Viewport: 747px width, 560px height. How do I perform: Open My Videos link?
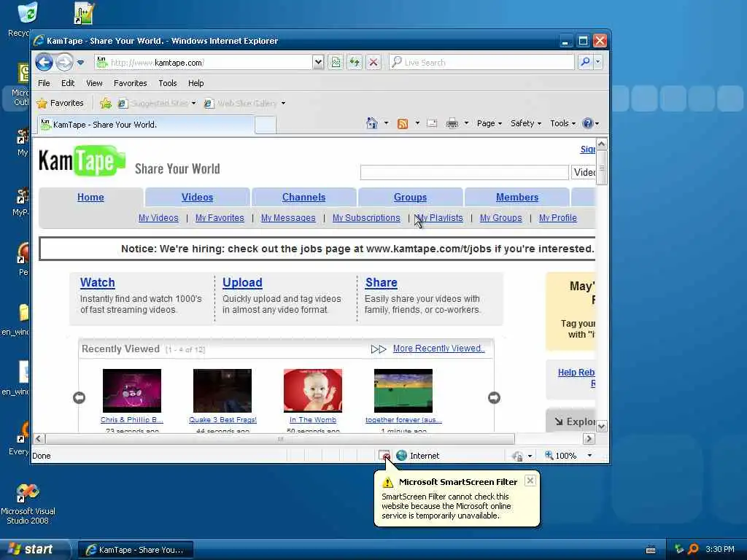158,217
